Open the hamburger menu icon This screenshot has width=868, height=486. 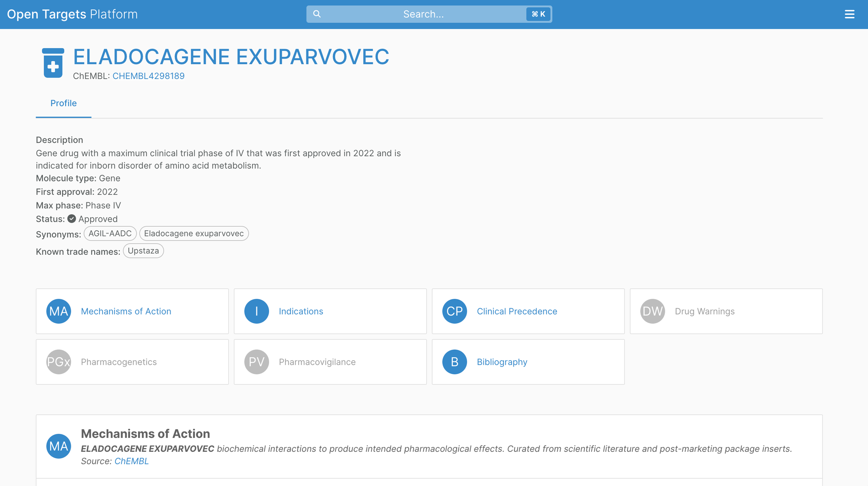[849, 14]
